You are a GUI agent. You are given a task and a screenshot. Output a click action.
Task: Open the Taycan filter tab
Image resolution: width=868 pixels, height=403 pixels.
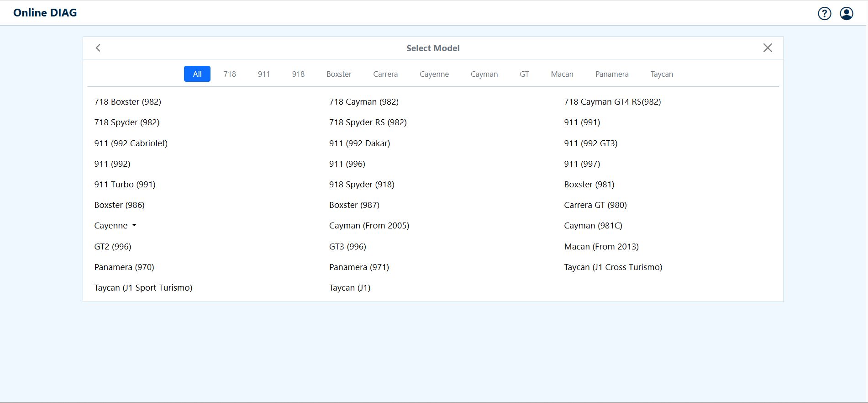[661, 74]
